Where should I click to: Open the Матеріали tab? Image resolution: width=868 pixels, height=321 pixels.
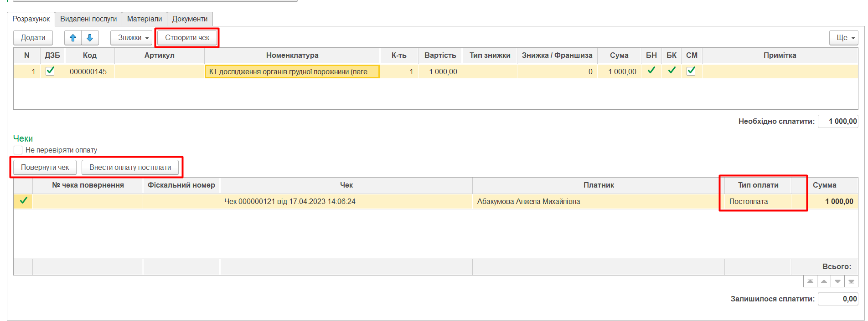pos(144,19)
